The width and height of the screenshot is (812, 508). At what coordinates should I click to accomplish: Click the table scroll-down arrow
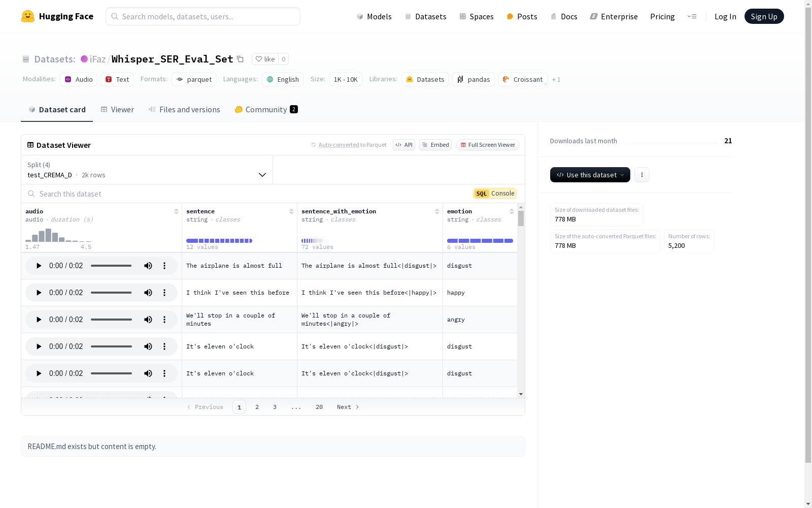[x=521, y=394]
